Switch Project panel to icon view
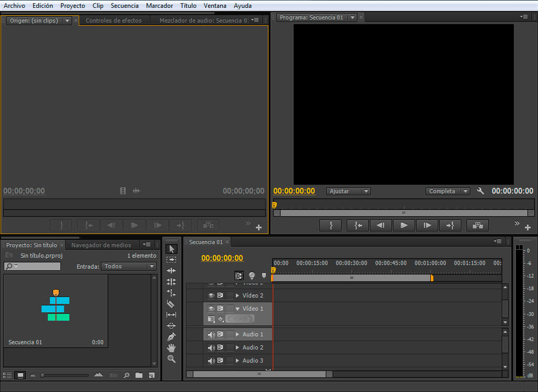The width and height of the screenshot is (538, 392). pyautogui.click(x=20, y=375)
